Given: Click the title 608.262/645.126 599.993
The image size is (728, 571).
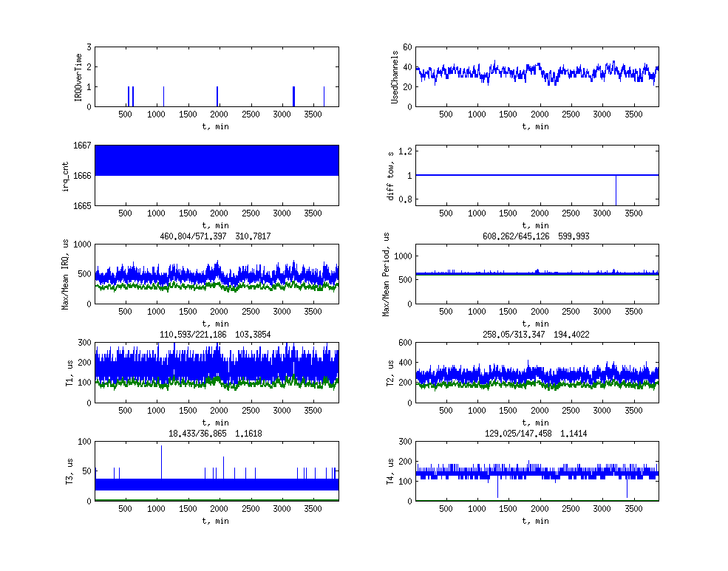Looking at the screenshot, I should point(537,236).
